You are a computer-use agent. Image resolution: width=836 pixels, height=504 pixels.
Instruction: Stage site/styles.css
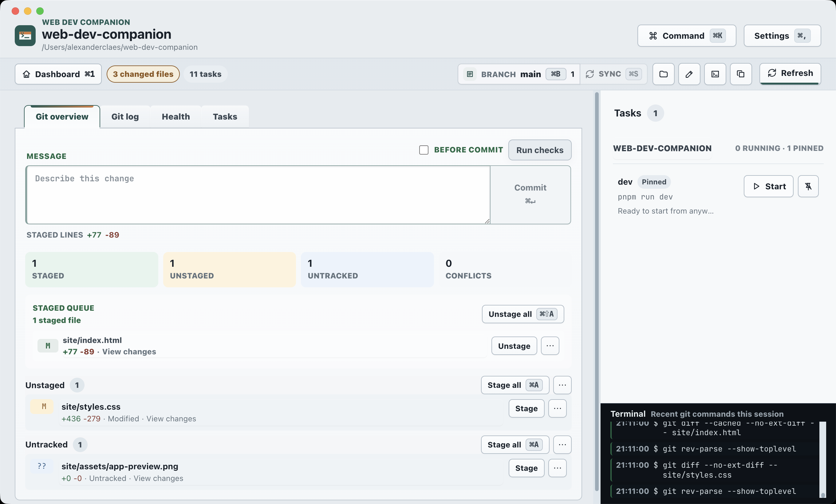[x=526, y=408]
